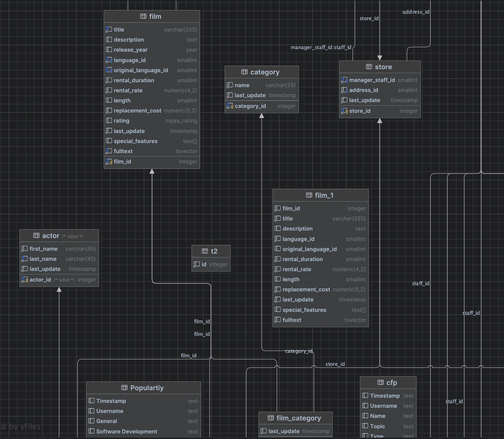504x439 pixels.
Task: Click the table icon on the film header
Action: tap(143, 16)
